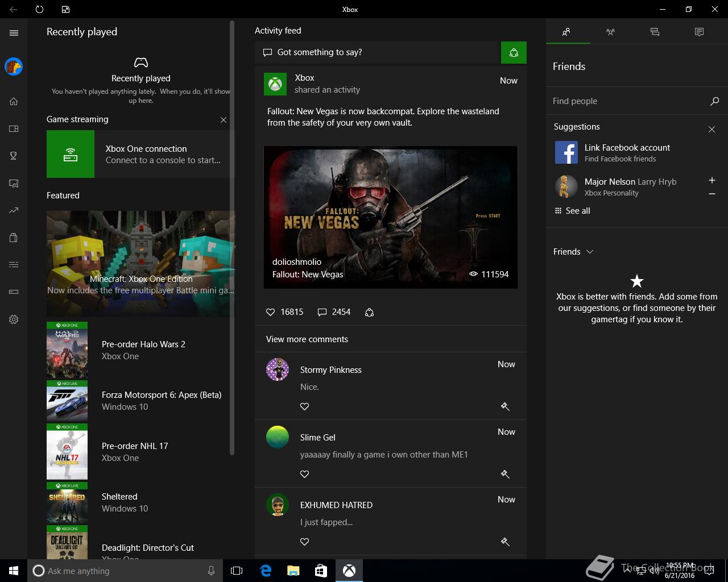Open Windows Store from taskbar
This screenshot has height=582, width=728.
tap(321, 571)
